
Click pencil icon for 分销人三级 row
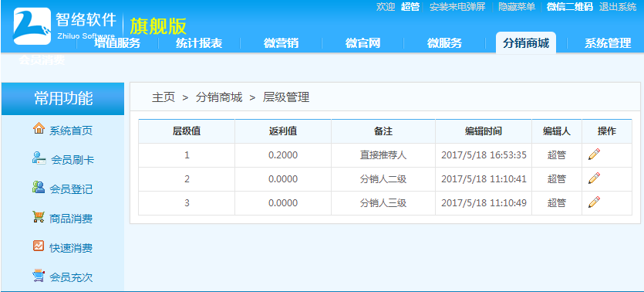click(594, 202)
